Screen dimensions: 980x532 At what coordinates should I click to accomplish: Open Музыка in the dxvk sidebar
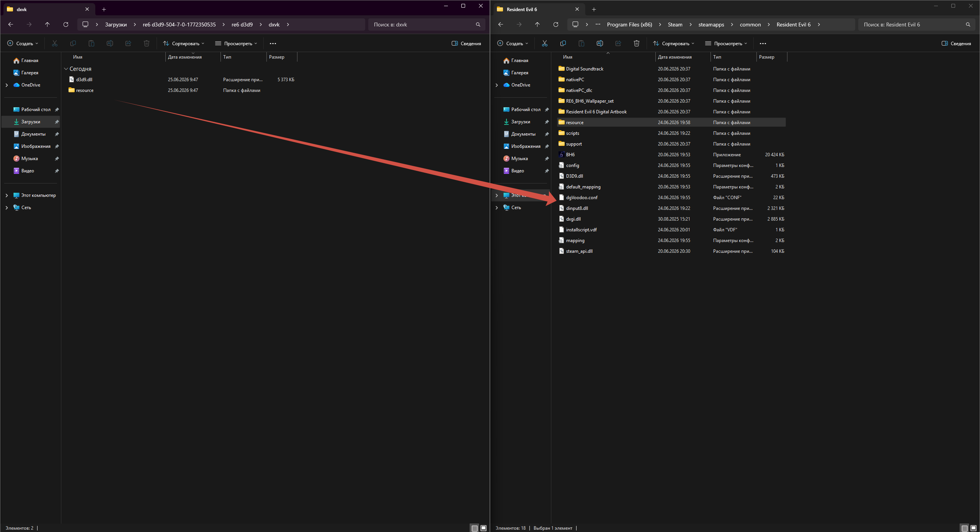(29, 159)
